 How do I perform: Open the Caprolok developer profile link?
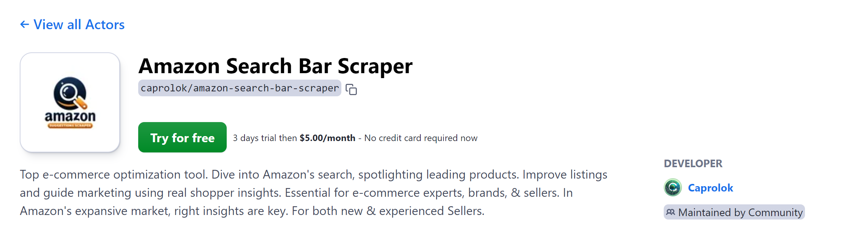point(710,188)
